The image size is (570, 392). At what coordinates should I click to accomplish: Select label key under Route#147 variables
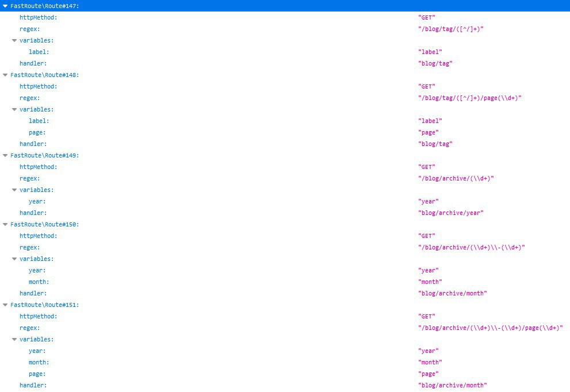[x=39, y=52]
